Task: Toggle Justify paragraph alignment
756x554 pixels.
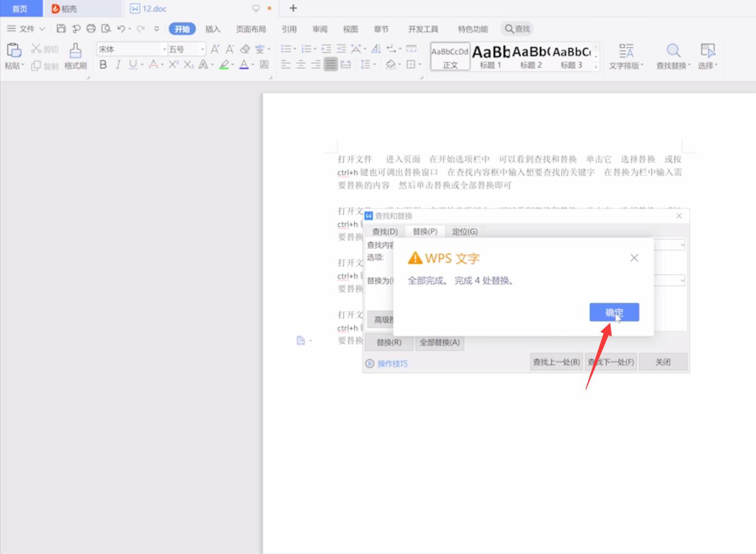Action: 330,64
